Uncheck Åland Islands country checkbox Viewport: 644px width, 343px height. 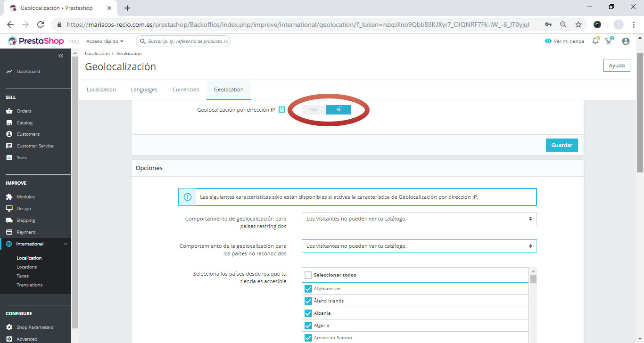[x=308, y=301]
